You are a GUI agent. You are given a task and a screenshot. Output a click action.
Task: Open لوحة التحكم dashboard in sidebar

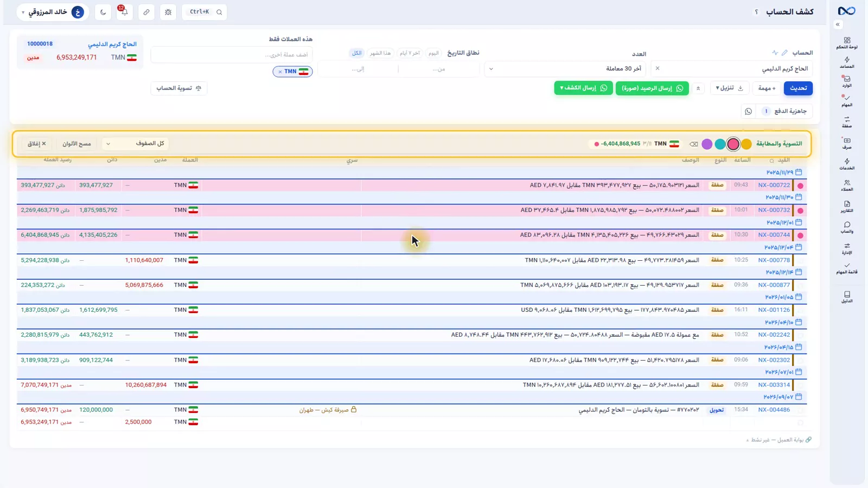847,43
